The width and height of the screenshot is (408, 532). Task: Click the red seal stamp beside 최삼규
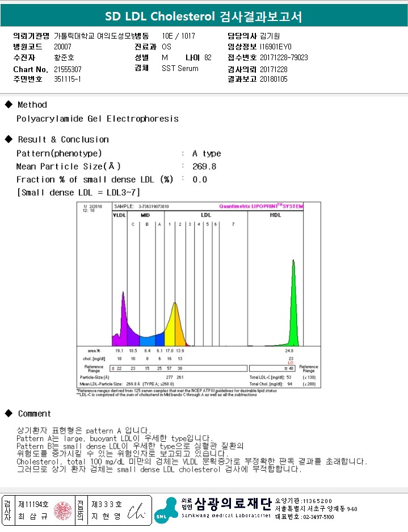[63, 511]
